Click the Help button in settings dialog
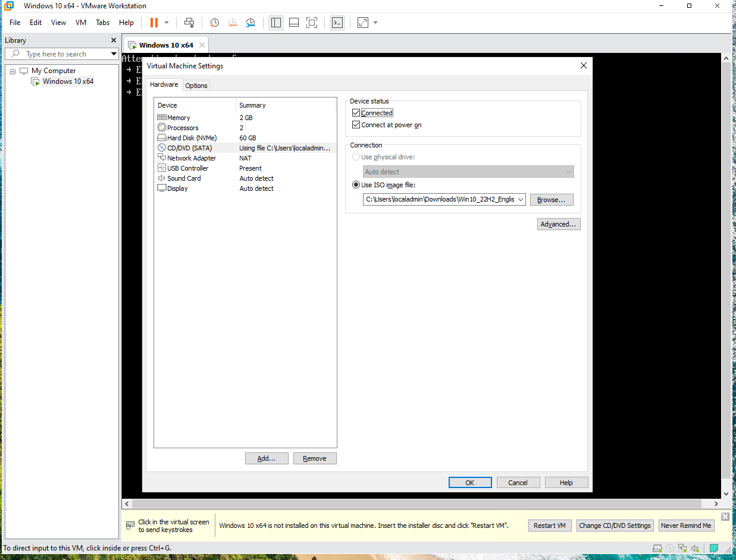The height and width of the screenshot is (560, 736). [566, 483]
